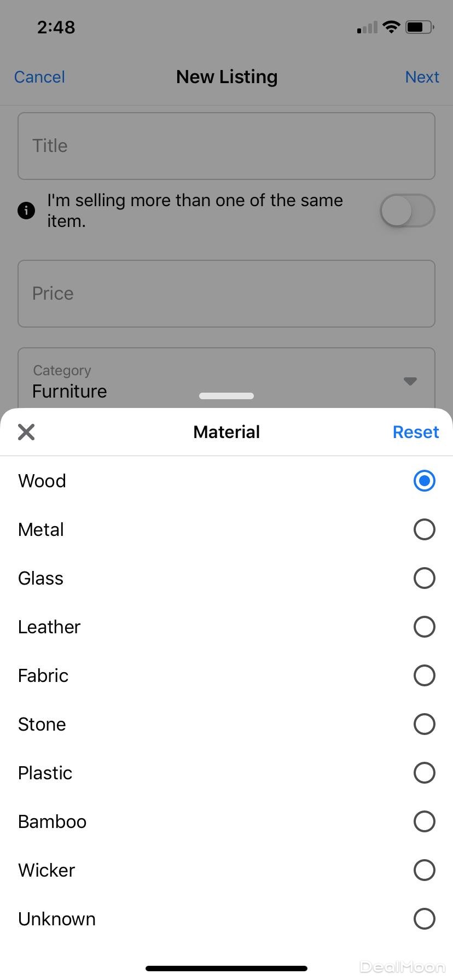
Task: Close the Material sheet with X
Action: pos(26,432)
